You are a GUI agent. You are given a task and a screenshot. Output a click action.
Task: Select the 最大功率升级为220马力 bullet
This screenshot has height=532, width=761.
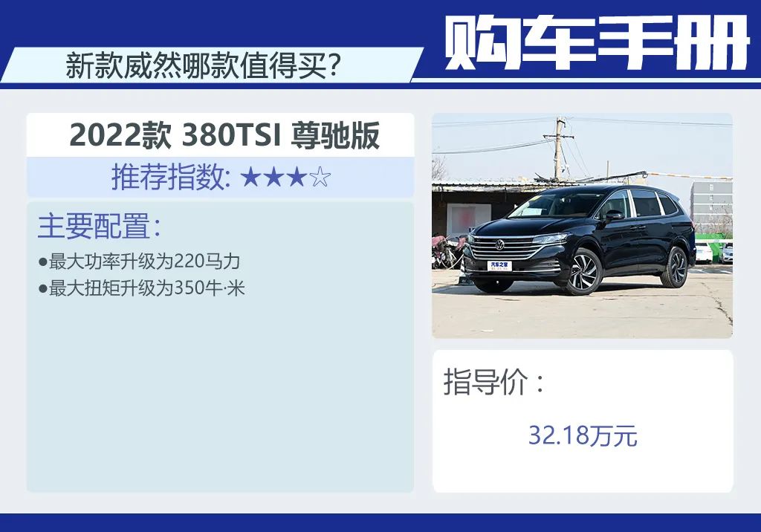(139, 261)
